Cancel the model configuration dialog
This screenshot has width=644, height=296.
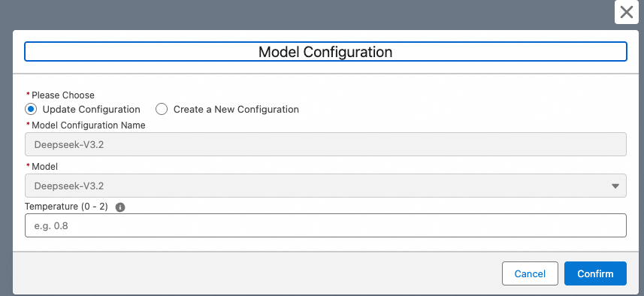tap(530, 273)
